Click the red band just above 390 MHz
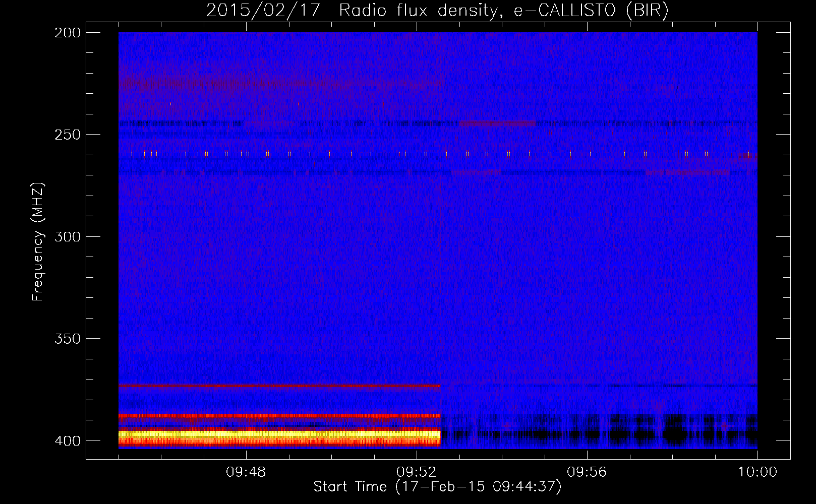816x504 pixels. [277, 416]
